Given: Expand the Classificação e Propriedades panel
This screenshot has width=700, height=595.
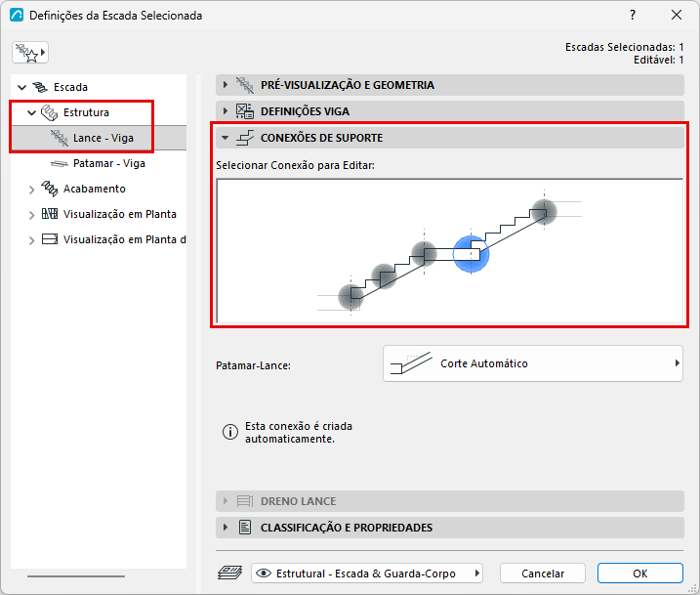Looking at the screenshot, I should pyautogui.click(x=449, y=528).
